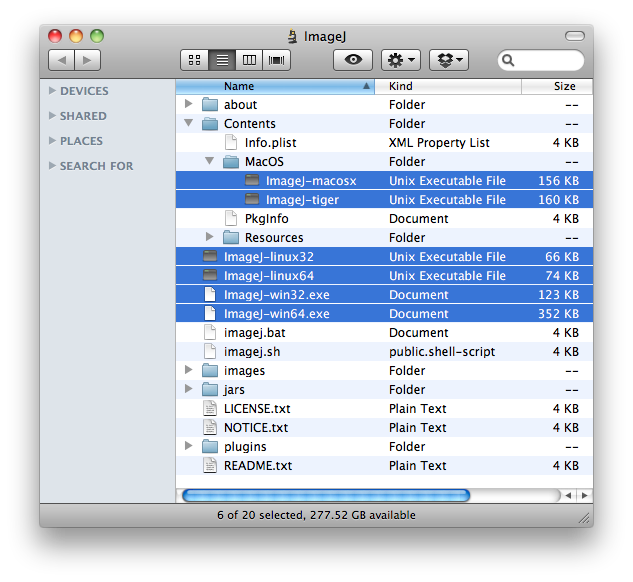Switch to list view
The width and height of the screenshot is (633, 582).
tap(222, 60)
